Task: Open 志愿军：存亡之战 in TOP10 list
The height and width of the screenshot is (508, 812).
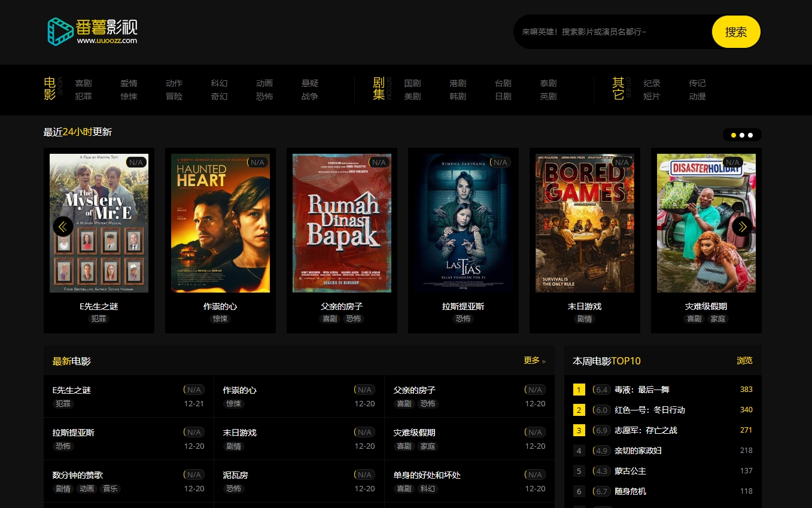Action: [x=646, y=430]
